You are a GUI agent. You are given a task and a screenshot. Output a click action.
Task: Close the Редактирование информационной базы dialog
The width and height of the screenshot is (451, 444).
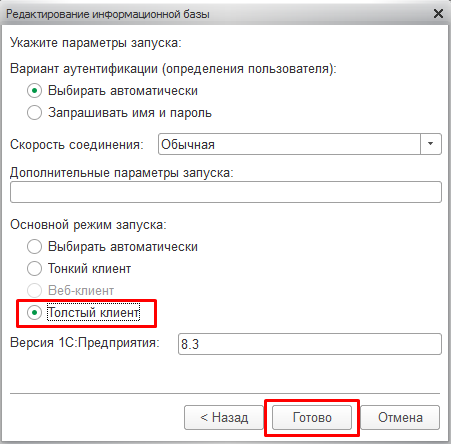(x=438, y=14)
